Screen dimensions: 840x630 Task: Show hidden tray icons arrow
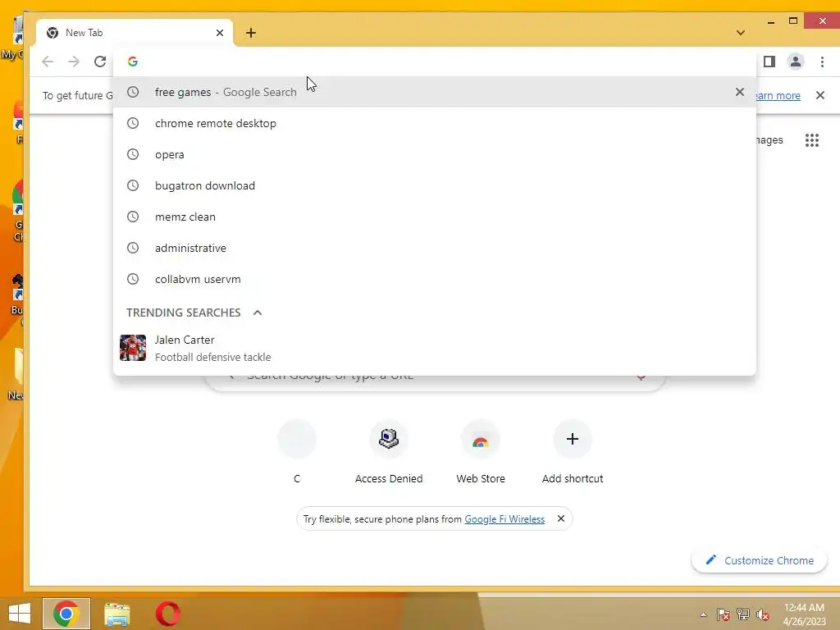pos(703,614)
